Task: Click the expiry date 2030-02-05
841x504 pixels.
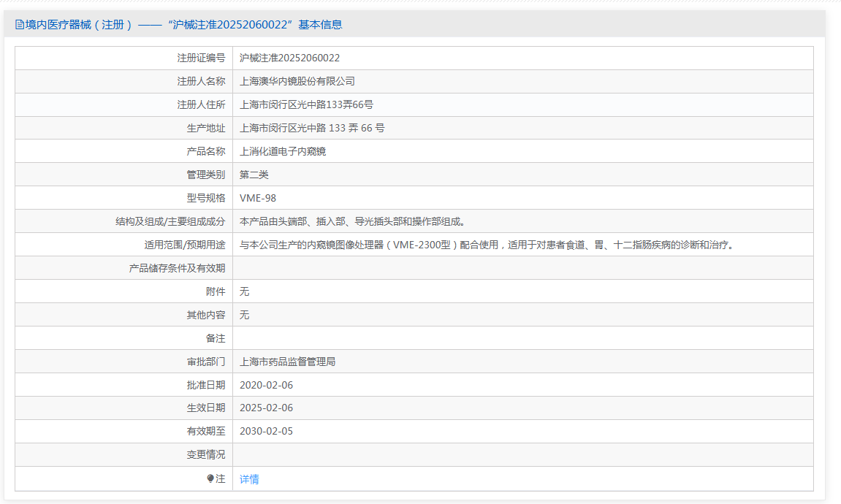Action: (x=266, y=431)
